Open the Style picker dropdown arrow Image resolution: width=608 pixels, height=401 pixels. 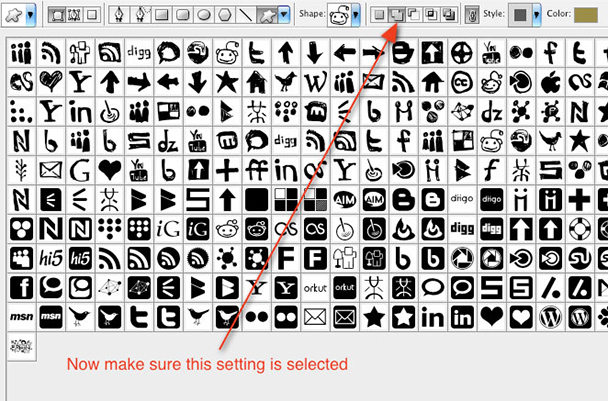[x=537, y=15]
